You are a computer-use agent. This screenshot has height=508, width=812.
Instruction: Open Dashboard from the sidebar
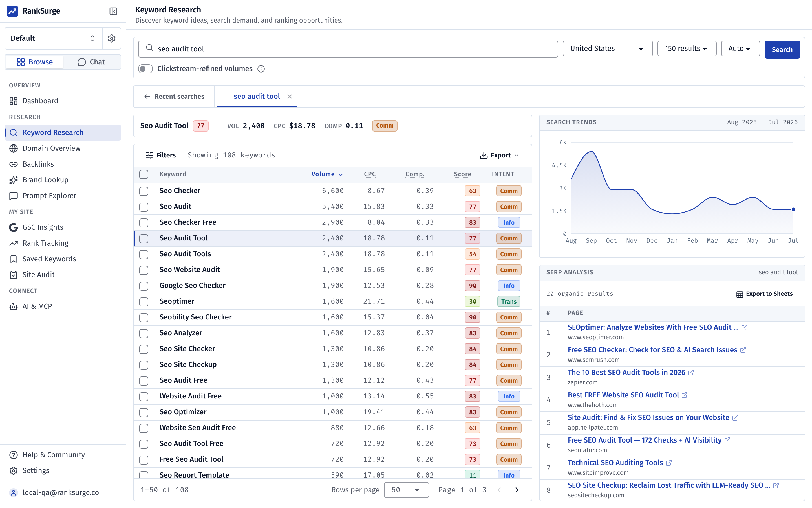63,101
